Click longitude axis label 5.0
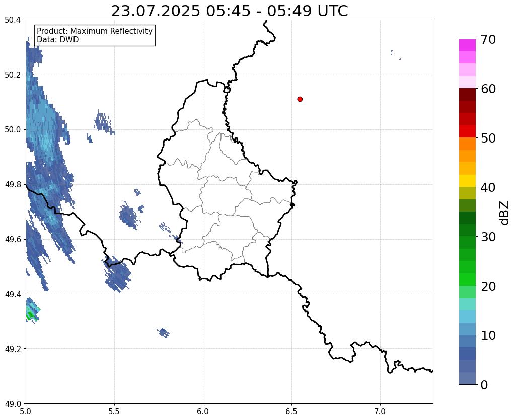 tap(26, 412)
